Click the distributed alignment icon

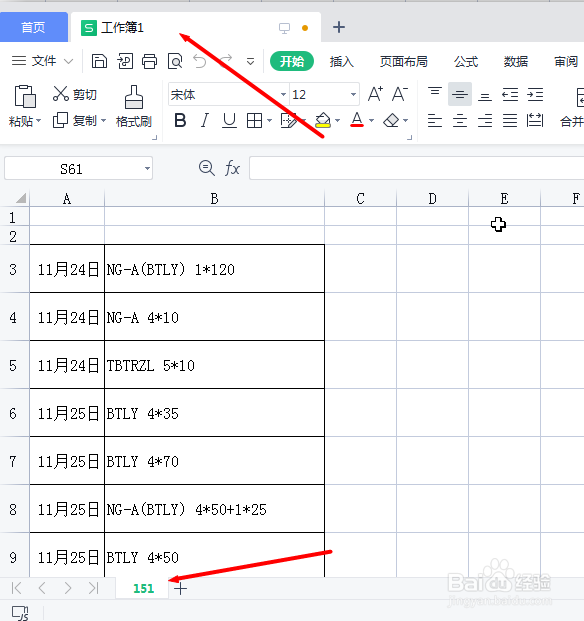535,120
